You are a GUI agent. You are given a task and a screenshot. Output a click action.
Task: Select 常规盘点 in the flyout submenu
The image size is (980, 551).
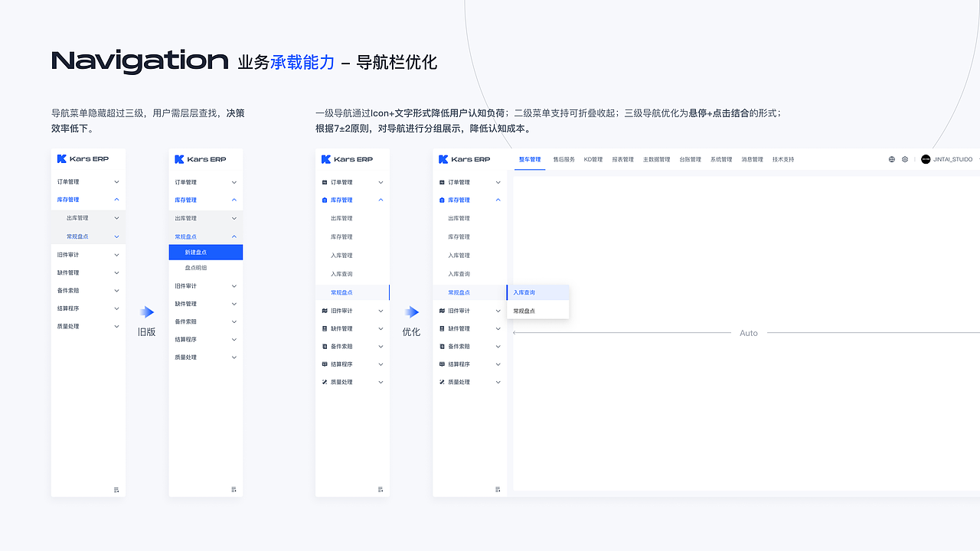tap(538, 311)
